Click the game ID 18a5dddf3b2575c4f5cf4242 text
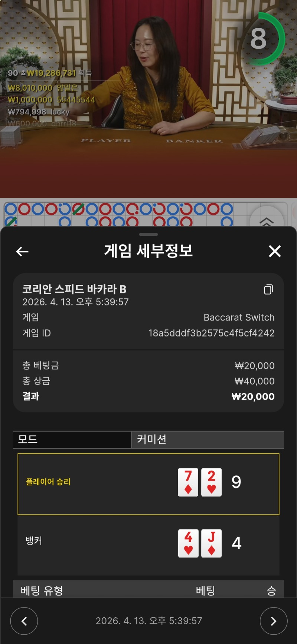297x644 pixels. point(211,333)
